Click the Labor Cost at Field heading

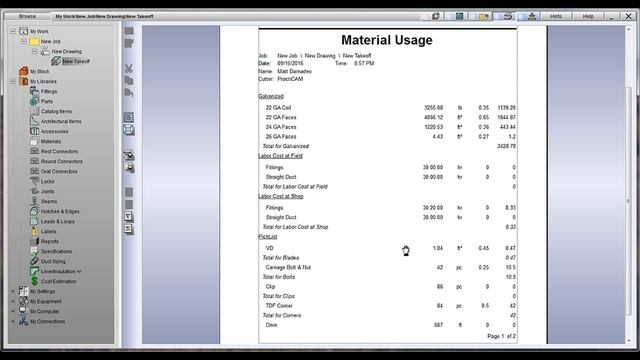click(280, 156)
